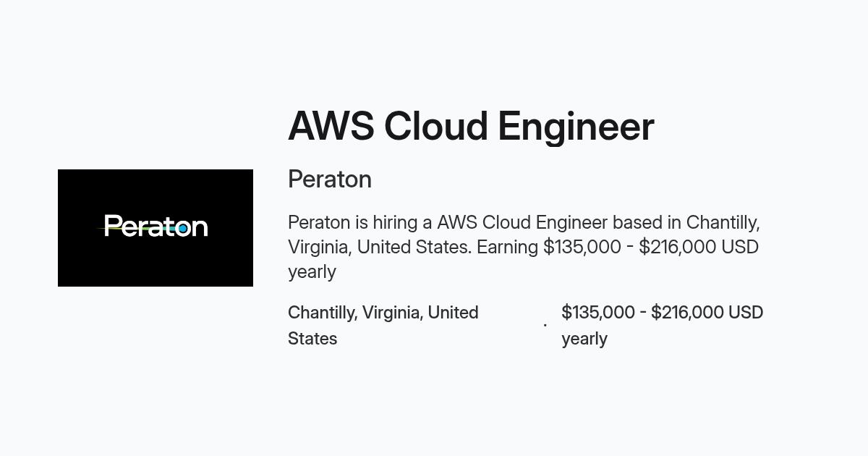The height and width of the screenshot is (456, 868).
Task: Click the Peraton company logo image
Action: click(x=156, y=228)
